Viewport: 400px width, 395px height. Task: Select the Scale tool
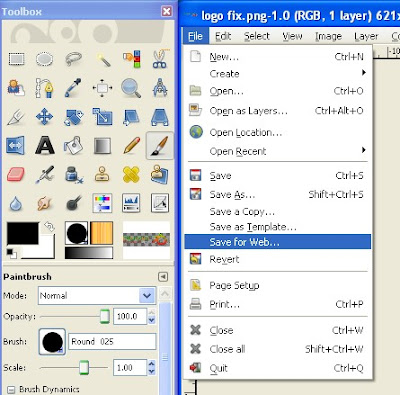[102, 117]
